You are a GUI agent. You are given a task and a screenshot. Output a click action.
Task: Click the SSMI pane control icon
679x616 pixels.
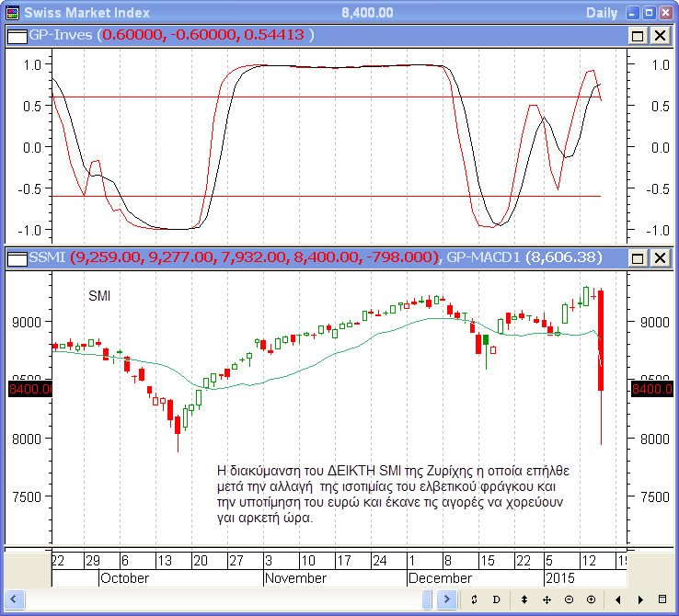click(17, 259)
